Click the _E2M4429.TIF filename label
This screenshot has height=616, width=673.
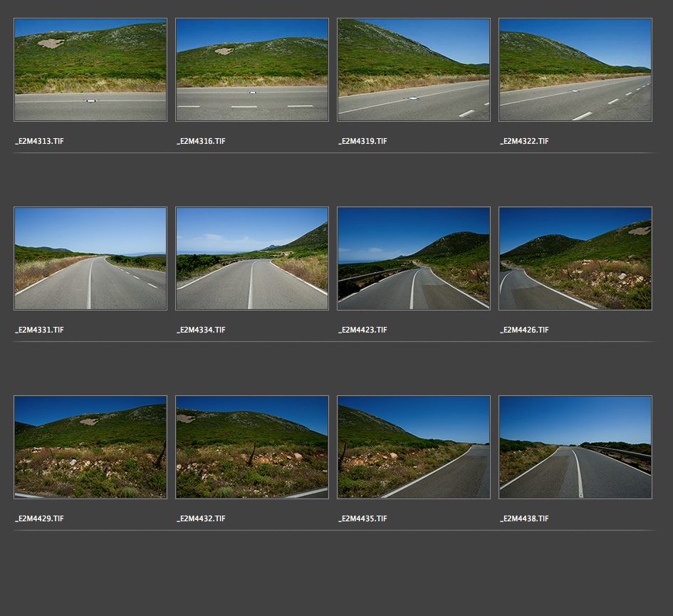coord(40,519)
